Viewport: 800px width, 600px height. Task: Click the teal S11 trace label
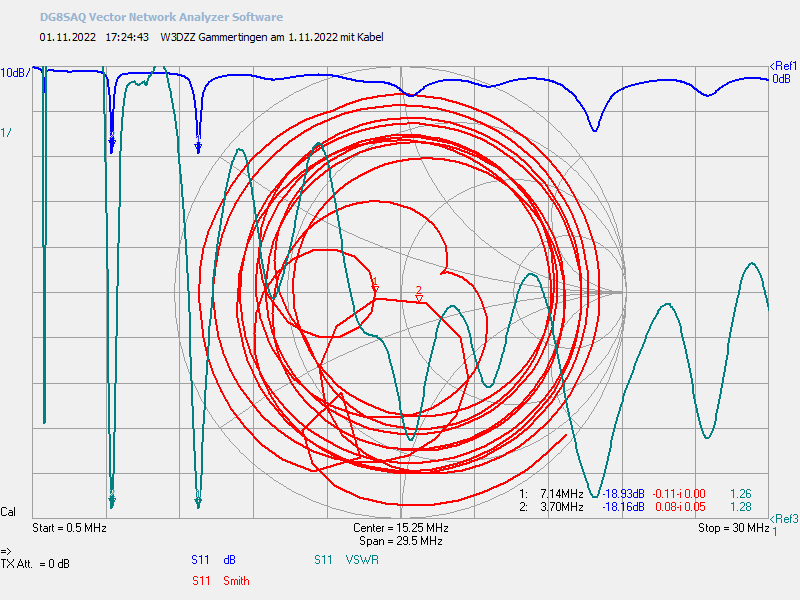[x=323, y=560]
